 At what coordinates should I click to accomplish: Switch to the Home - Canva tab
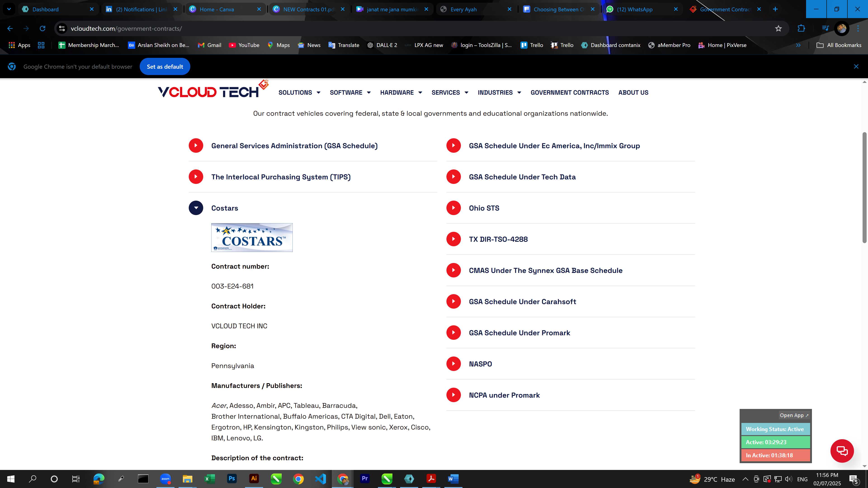click(x=225, y=9)
